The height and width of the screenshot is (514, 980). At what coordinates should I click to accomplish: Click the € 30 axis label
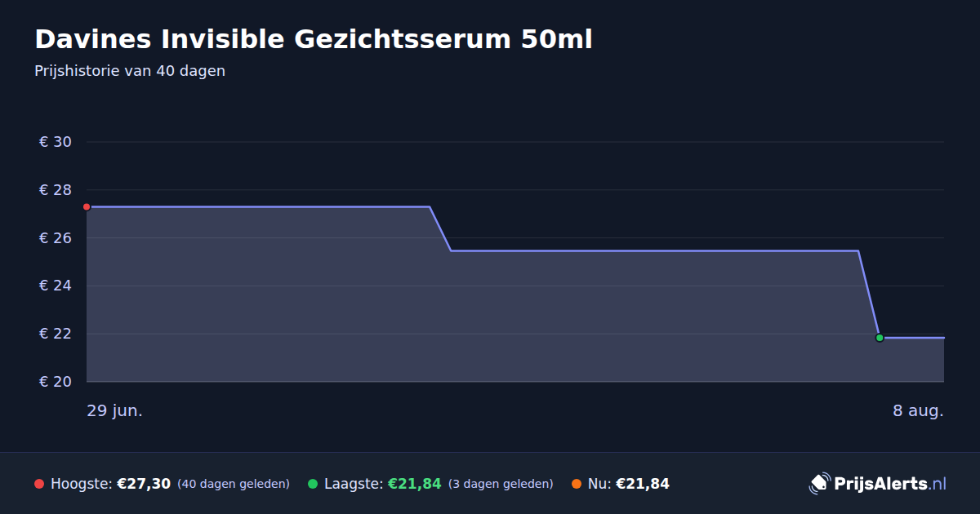point(56,142)
